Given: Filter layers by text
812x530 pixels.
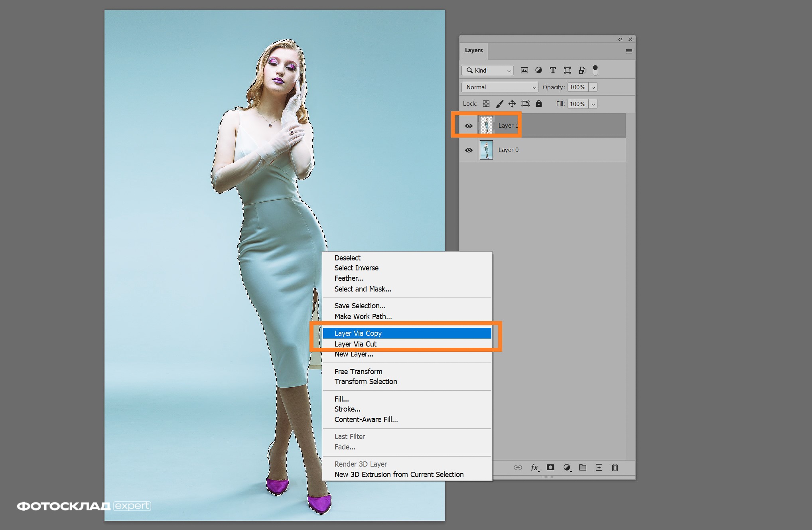Looking at the screenshot, I should [x=553, y=70].
